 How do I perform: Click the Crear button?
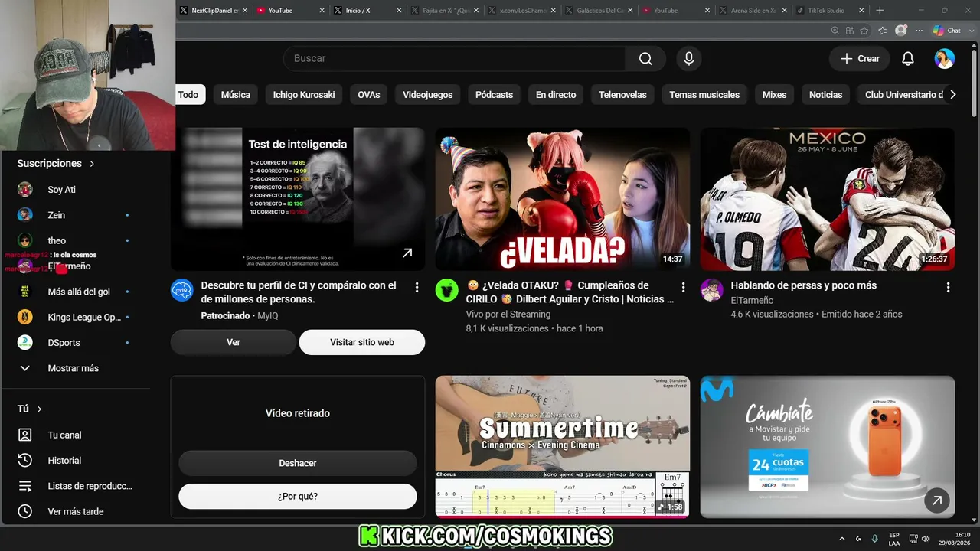(860, 59)
